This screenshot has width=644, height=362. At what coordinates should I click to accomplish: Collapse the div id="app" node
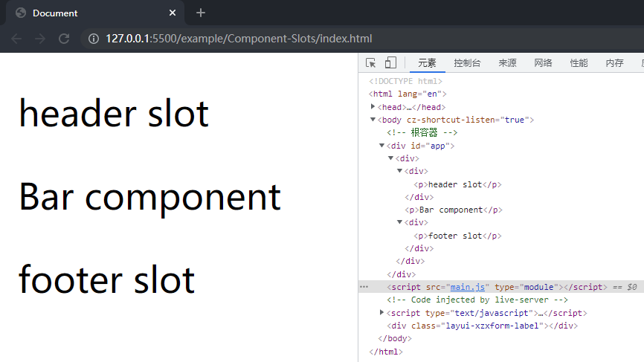(x=381, y=145)
